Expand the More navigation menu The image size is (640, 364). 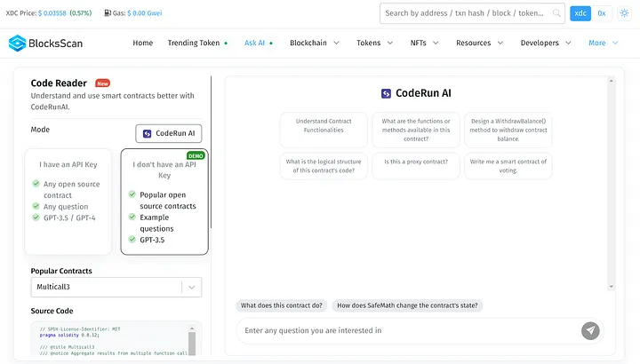pyautogui.click(x=603, y=43)
